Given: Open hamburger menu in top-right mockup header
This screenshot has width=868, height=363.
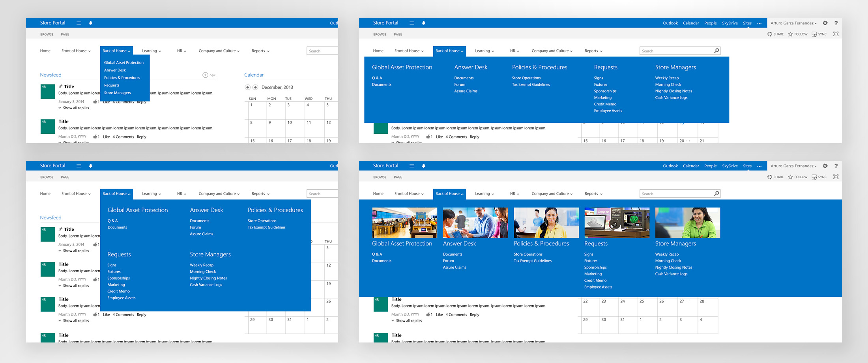Looking at the screenshot, I should 412,23.
